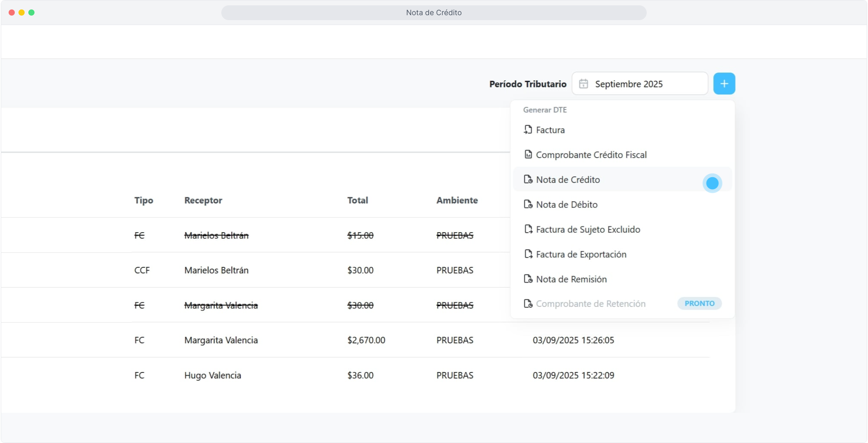This screenshot has height=443, width=868.
Task: Choose Factura de Exportación menu entry
Action: click(581, 254)
